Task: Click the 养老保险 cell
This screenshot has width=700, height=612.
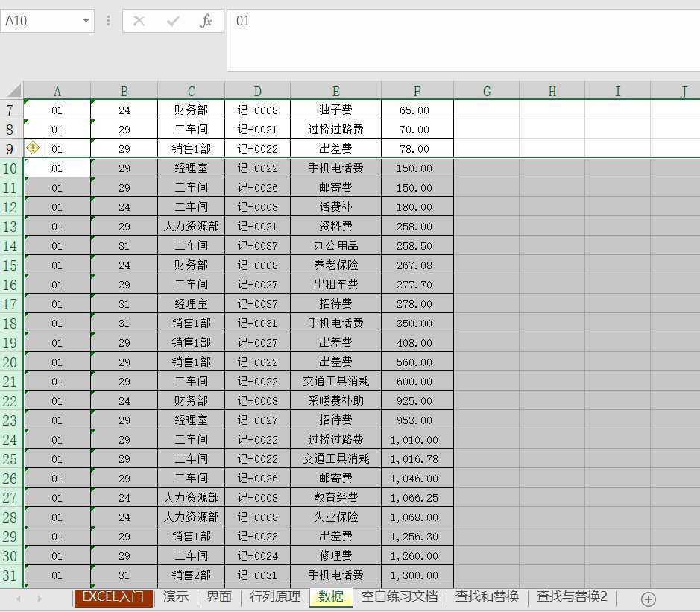Action: (x=335, y=265)
